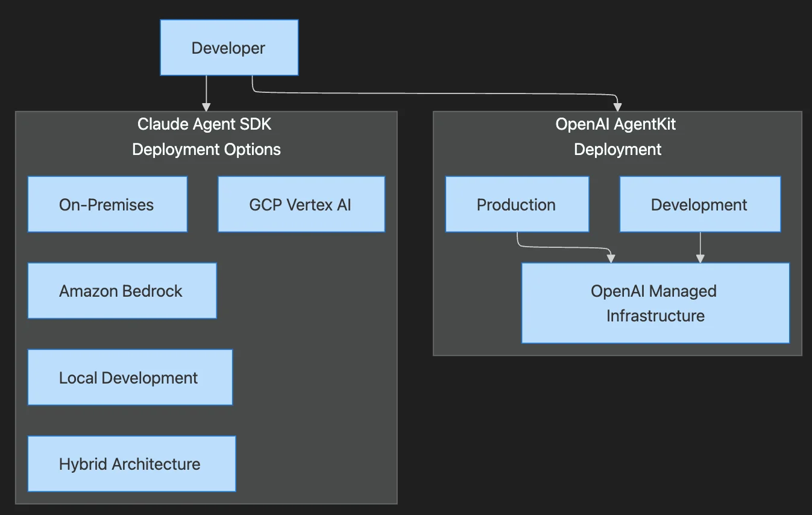The width and height of the screenshot is (812, 515).
Task: Click the arrow from Developer to Claude SDK group
Action: (x=207, y=93)
